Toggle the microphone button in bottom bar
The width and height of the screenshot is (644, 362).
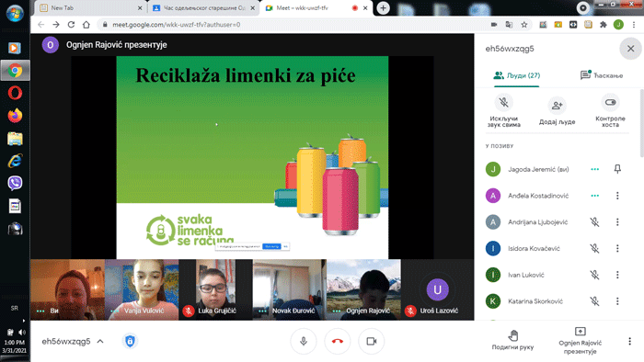click(304, 341)
